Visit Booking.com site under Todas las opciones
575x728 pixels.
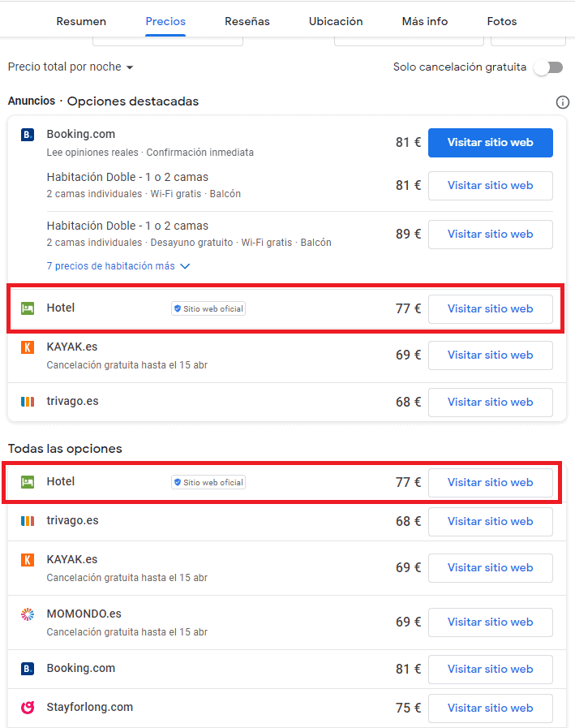tap(490, 670)
